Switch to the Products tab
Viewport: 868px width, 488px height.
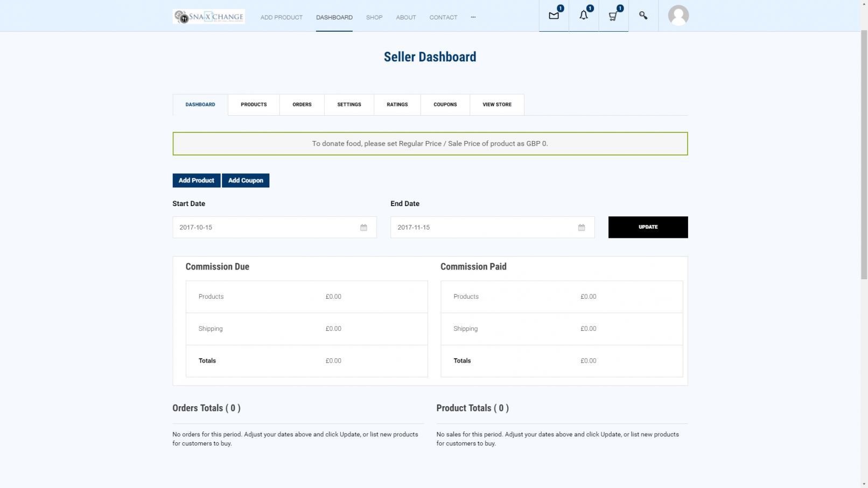254,104
